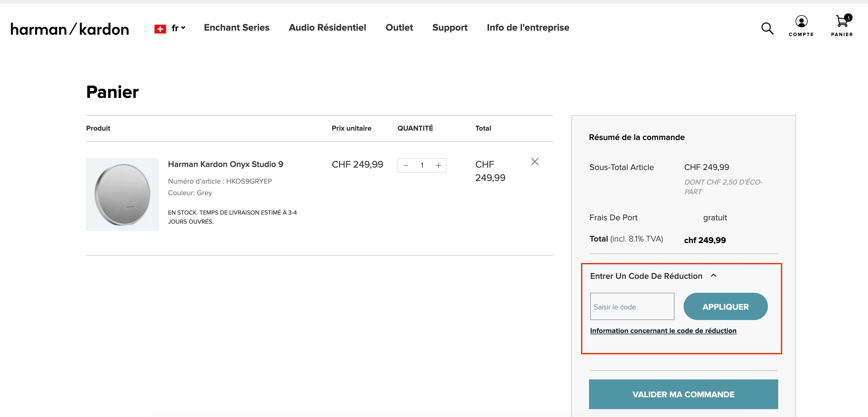Click the Onyx Studio 9 product image
The height and width of the screenshot is (417, 868).
[x=122, y=194]
